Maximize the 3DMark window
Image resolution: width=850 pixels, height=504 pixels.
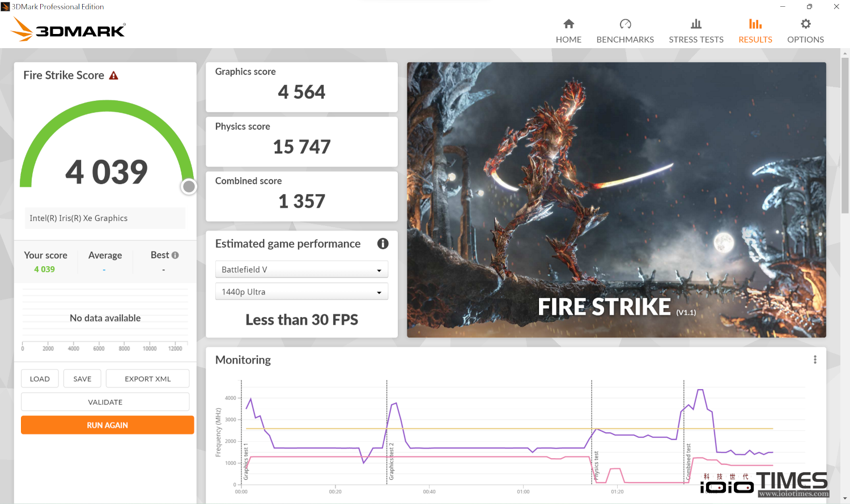pyautogui.click(x=809, y=7)
